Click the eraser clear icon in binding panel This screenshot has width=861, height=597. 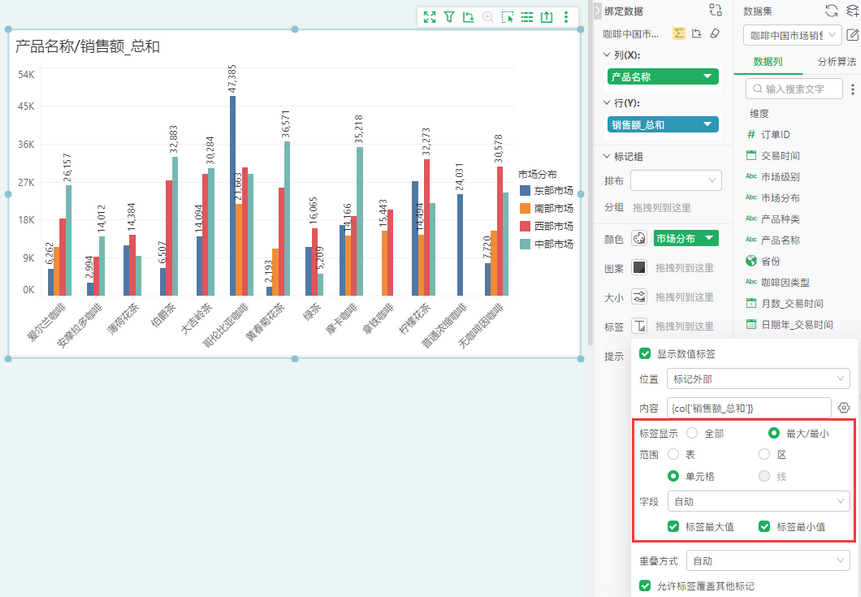click(714, 34)
